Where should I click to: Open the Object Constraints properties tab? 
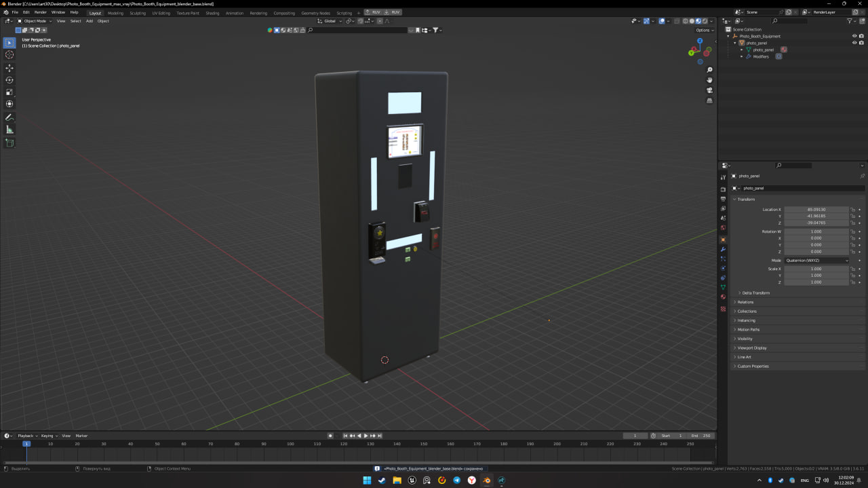[723, 278]
